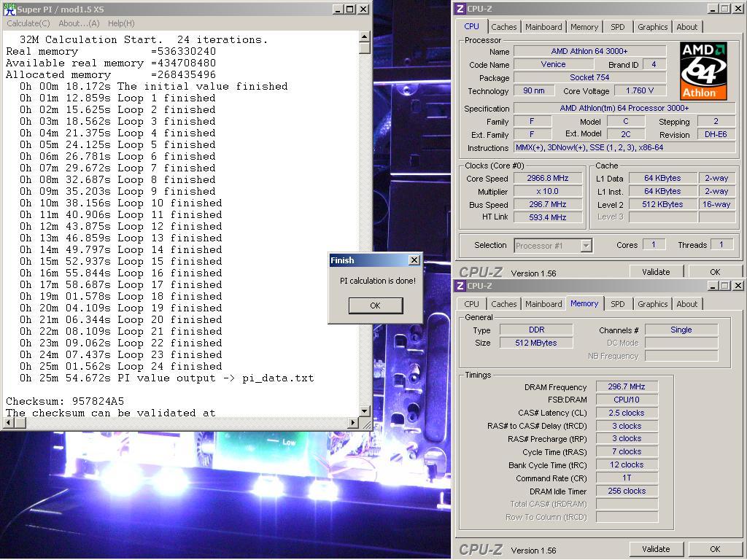This screenshot has width=747, height=560.
Task: Click the memory Size value 512 MBytes
Action: [536, 343]
